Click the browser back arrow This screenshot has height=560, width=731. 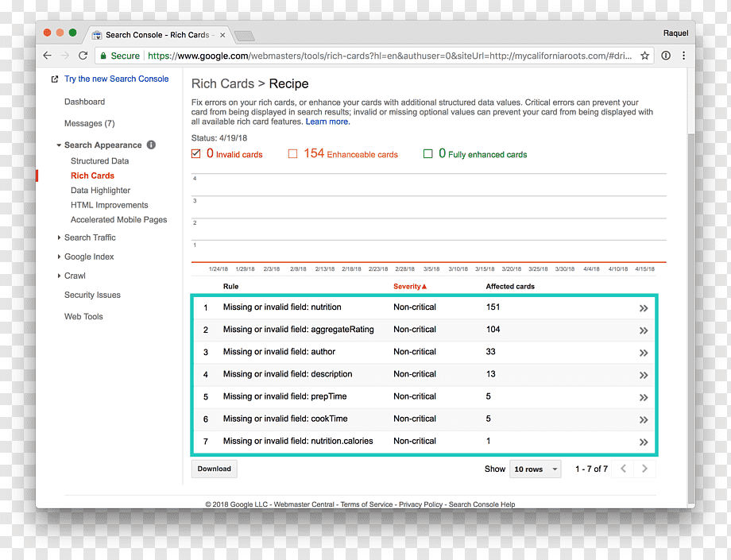coord(47,56)
